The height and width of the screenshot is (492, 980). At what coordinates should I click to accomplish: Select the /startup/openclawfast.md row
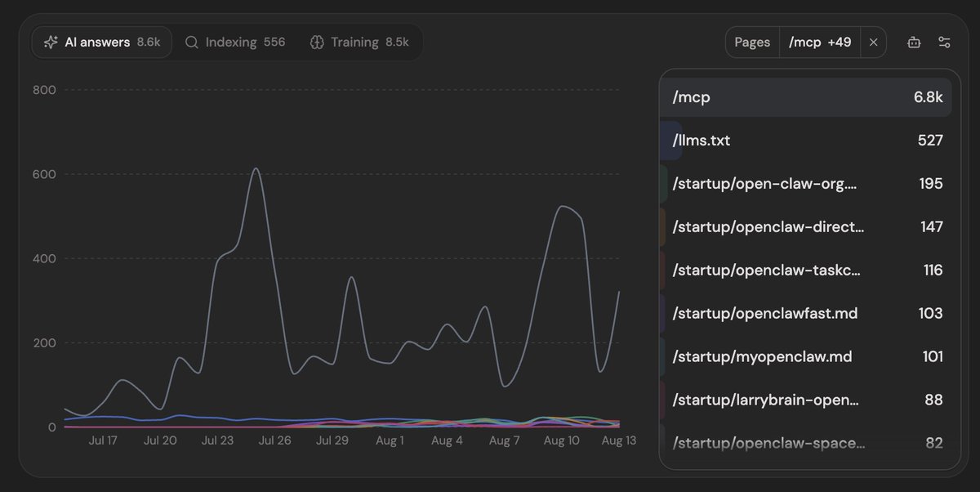[806, 314]
